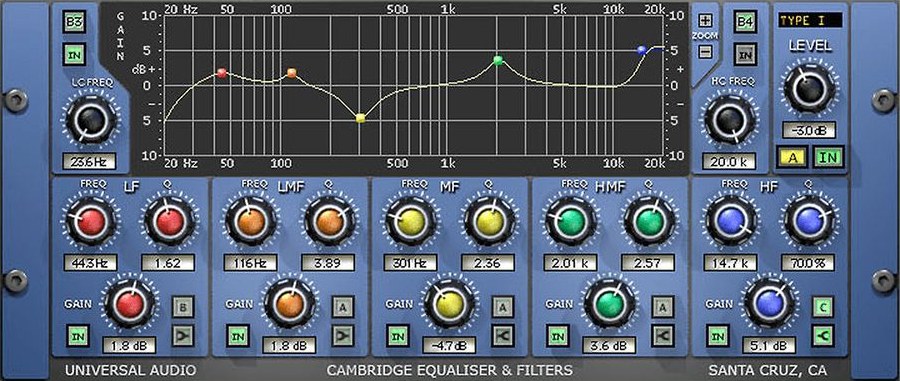
Task: Click the MF band shape icon
Action: click(503, 336)
